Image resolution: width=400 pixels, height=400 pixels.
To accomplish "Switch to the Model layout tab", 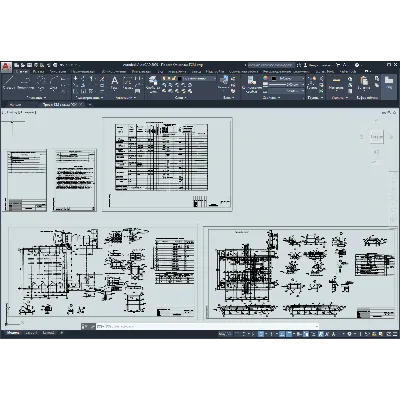I will tap(13, 333).
